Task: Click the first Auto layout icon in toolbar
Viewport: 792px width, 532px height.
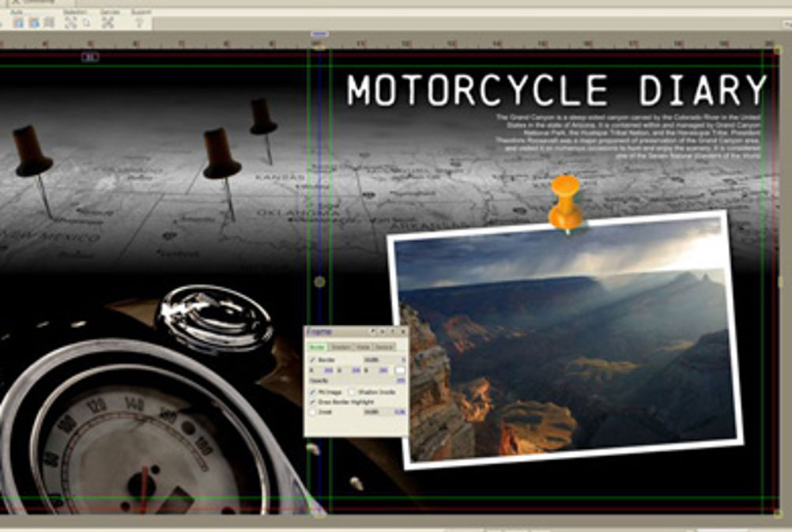Action: tap(18, 23)
